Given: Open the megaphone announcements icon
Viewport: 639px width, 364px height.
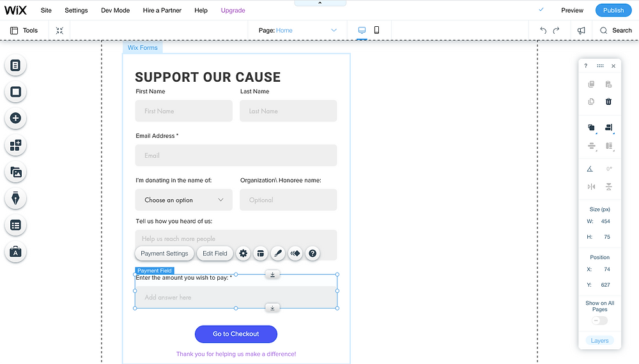Looking at the screenshot, I should tap(581, 31).
